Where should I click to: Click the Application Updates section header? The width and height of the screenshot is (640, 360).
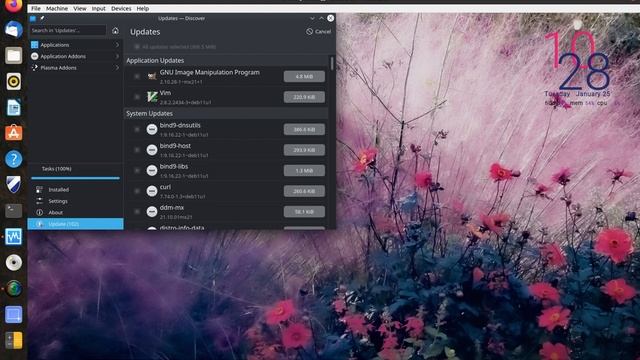(226, 60)
